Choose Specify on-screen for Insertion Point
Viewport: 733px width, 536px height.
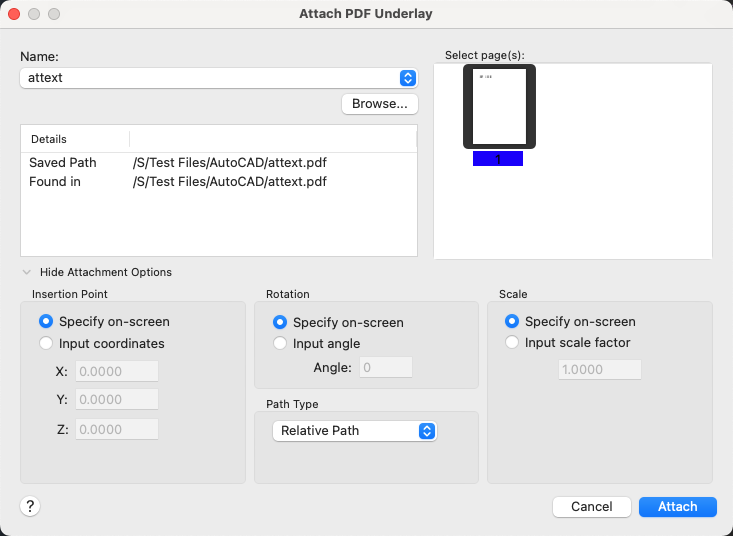coord(46,322)
